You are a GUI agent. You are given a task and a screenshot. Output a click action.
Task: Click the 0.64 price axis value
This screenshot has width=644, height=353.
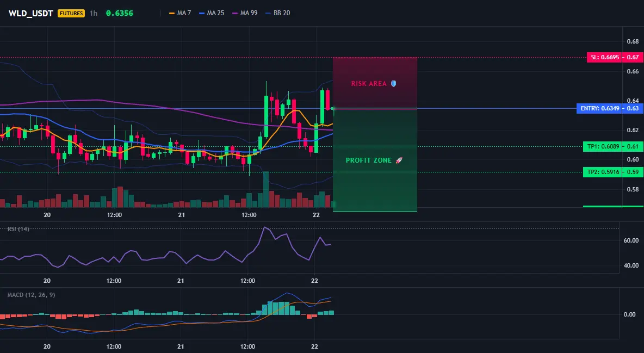tap(633, 101)
